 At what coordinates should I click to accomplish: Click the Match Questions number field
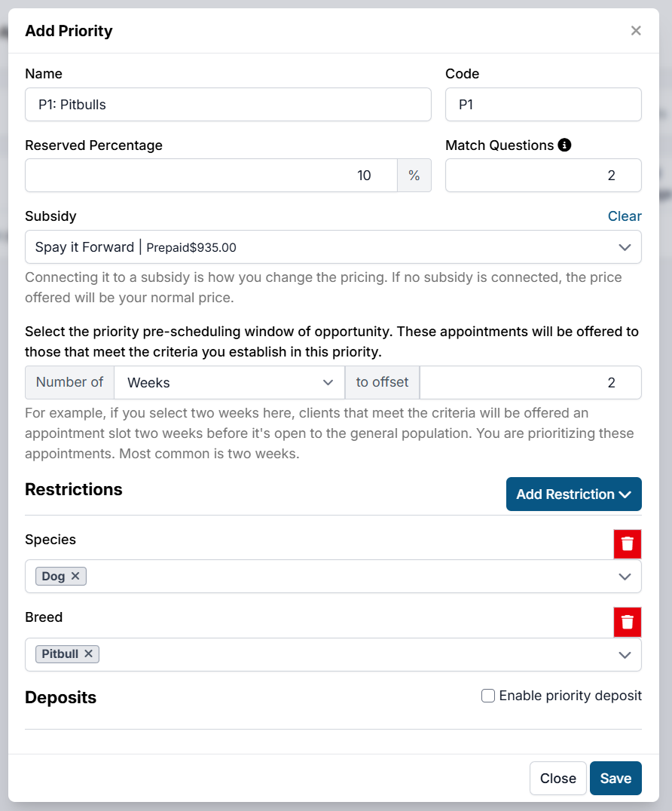click(543, 176)
